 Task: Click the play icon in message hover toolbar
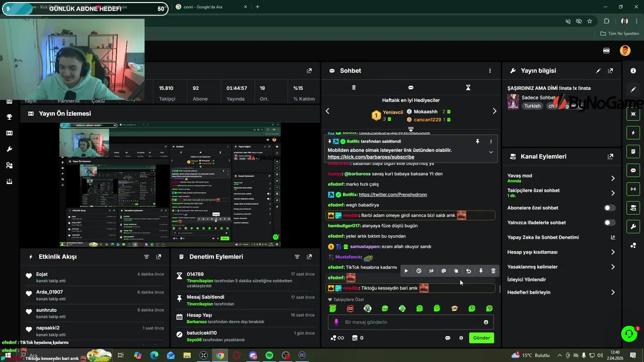tap(406, 271)
